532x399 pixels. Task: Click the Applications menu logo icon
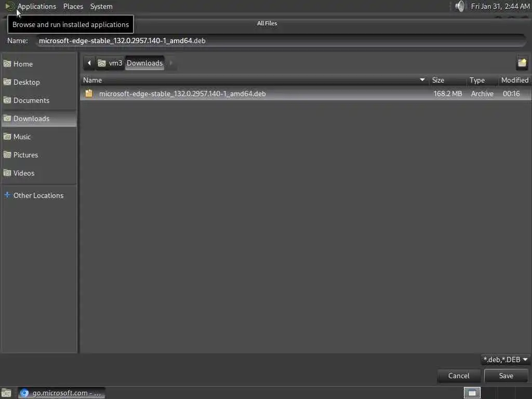tap(10, 6)
